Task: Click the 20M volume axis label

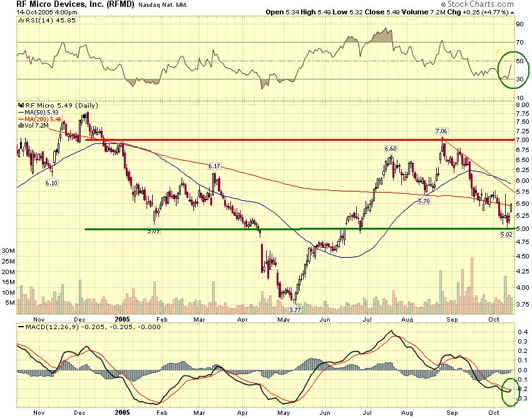Action: pyautogui.click(x=8, y=272)
